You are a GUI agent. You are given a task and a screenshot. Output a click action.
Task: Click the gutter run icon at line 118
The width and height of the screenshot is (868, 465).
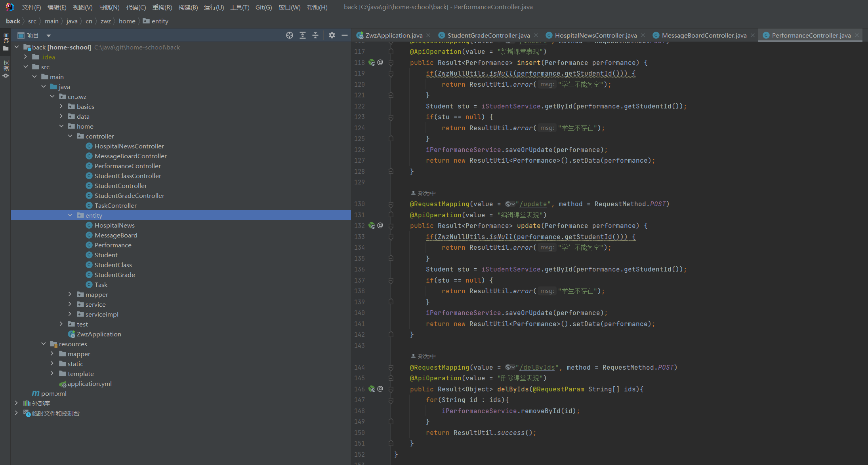[x=372, y=63]
